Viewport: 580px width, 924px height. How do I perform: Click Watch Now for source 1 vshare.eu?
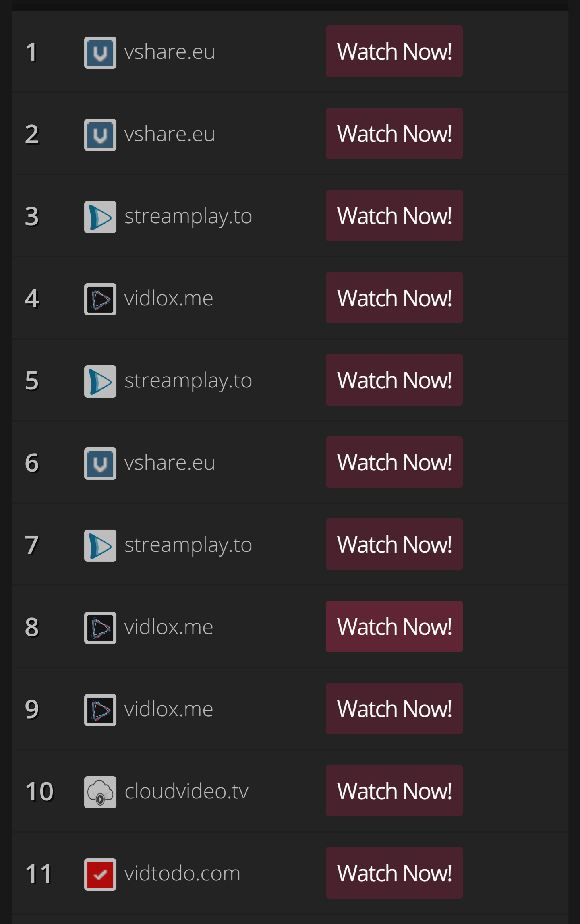(394, 51)
